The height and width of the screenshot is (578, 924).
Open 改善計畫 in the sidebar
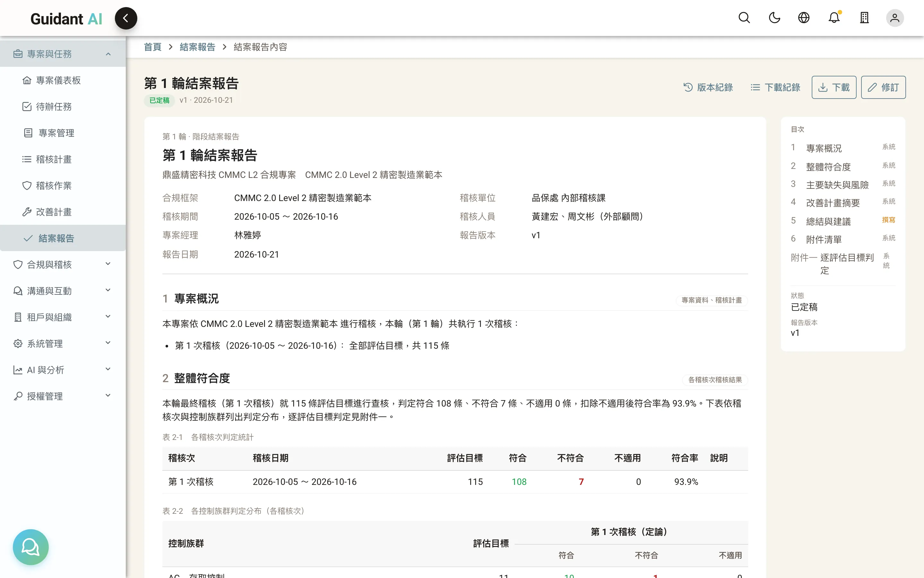click(x=63, y=212)
